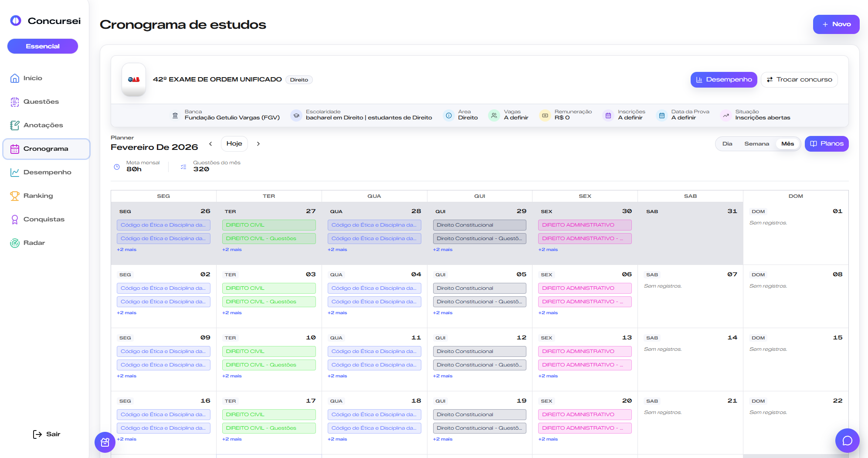This screenshot has width=868, height=458.
Task: Click the Novo button
Action: pyautogui.click(x=836, y=24)
